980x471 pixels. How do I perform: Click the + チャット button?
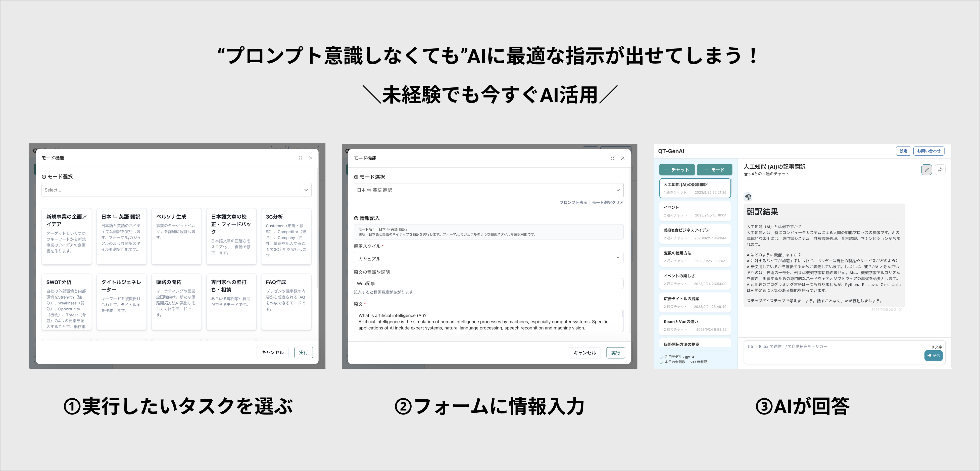click(677, 170)
